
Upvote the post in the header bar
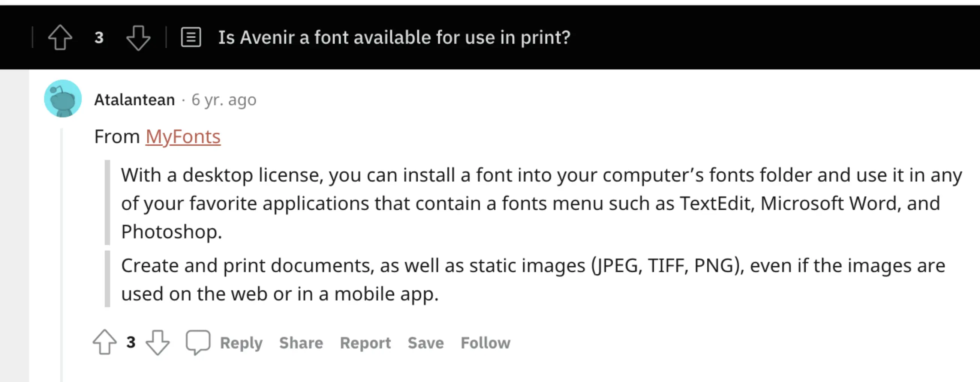(60, 37)
